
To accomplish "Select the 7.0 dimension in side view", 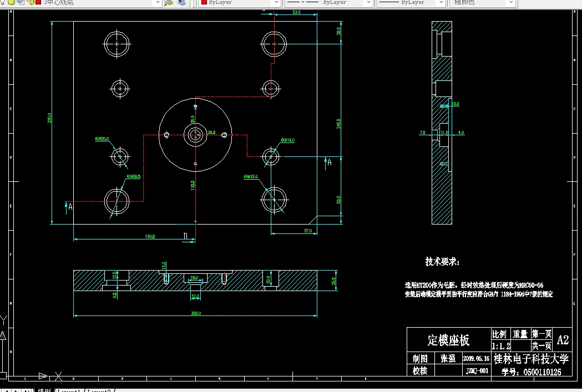I will coord(422,133).
